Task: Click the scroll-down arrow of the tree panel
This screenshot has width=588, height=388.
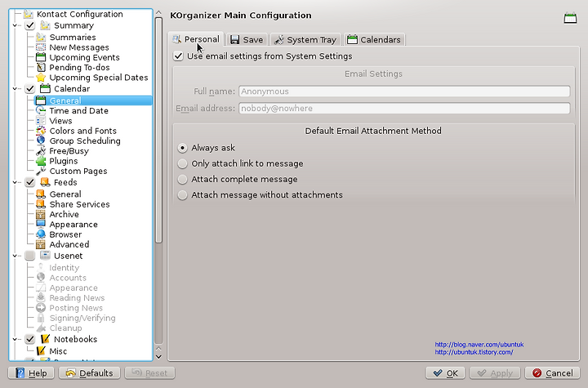Action: click(x=158, y=357)
